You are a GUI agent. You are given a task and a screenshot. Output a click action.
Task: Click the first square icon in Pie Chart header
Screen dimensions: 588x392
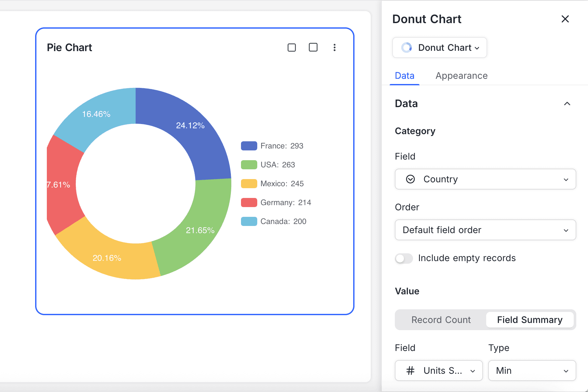click(x=291, y=48)
